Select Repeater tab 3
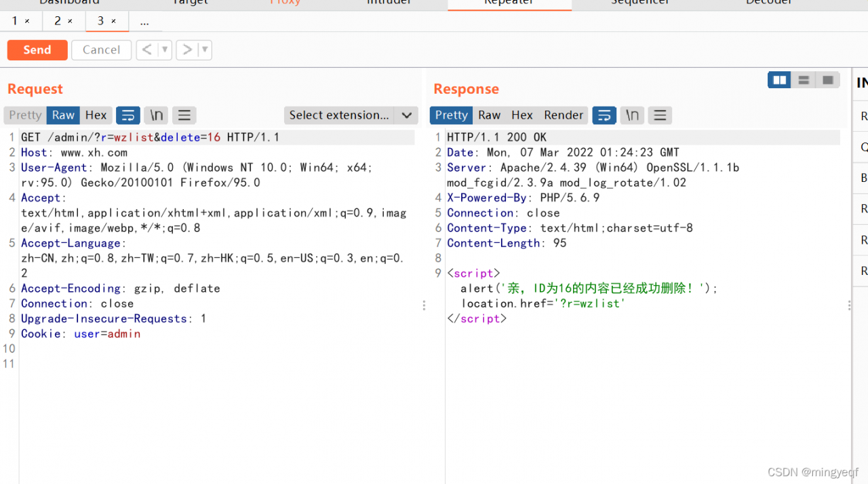868x484 pixels. click(x=100, y=21)
